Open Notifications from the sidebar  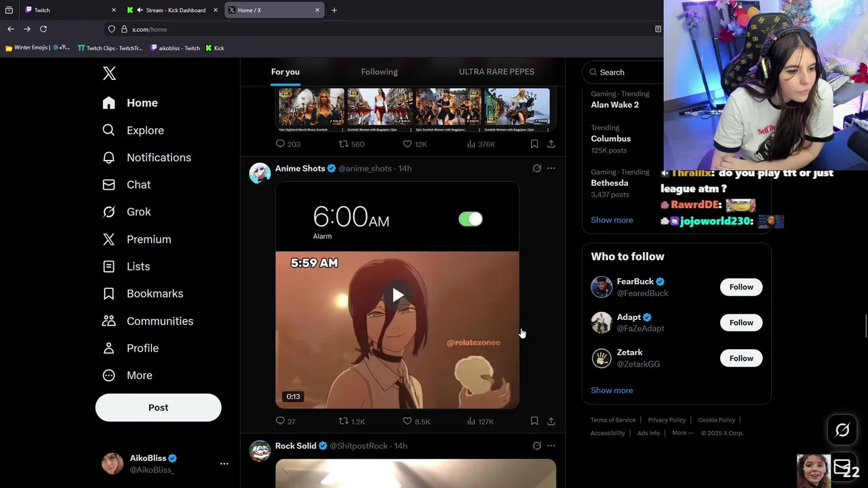(146, 157)
